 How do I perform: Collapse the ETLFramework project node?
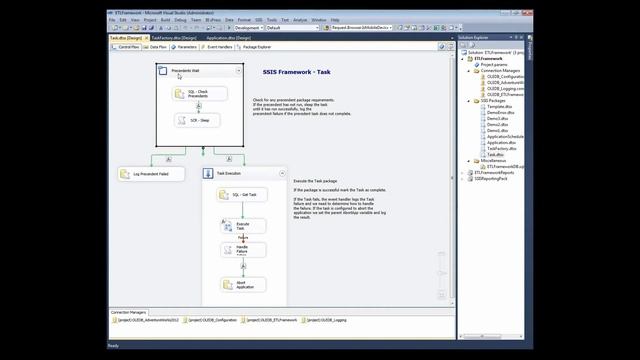pyautogui.click(x=462, y=59)
